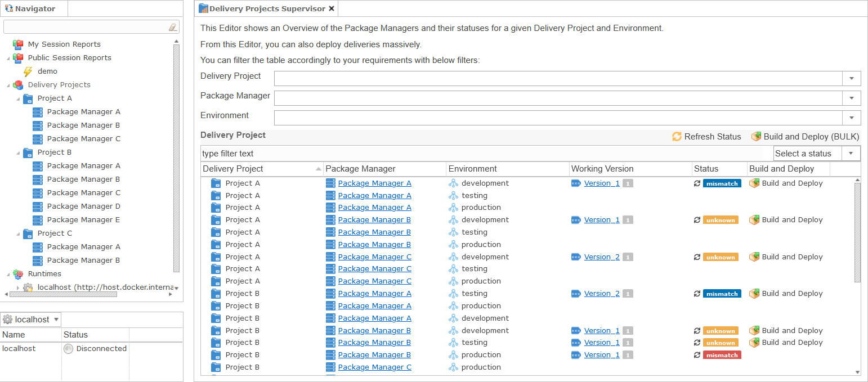Open Version_2 link for Project B testing
The width and height of the screenshot is (868, 382).
(x=601, y=294)
